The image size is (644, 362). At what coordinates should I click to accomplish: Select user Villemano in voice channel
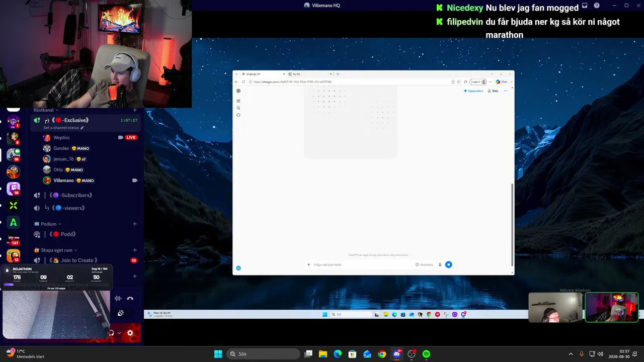click(64, 180)
